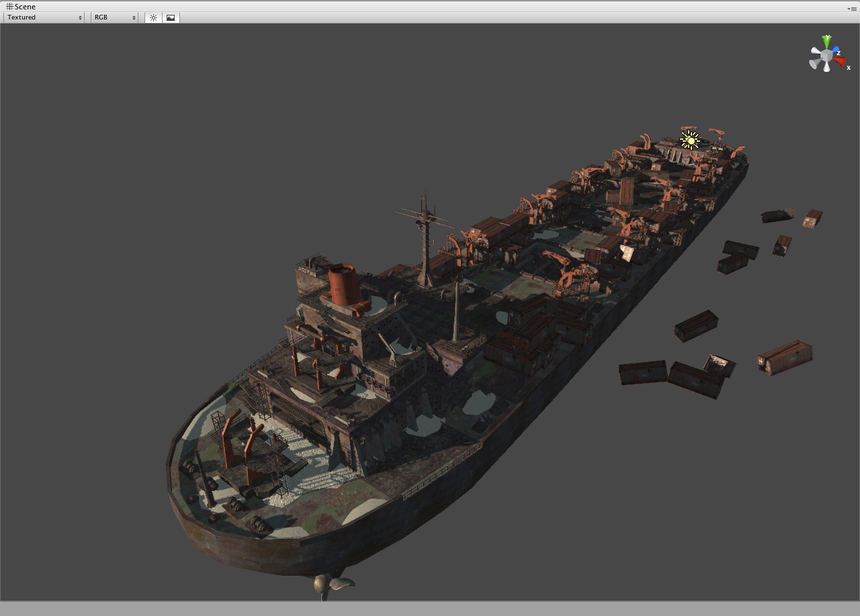Open the RGB render mode dropdown

tap(114, 17)
